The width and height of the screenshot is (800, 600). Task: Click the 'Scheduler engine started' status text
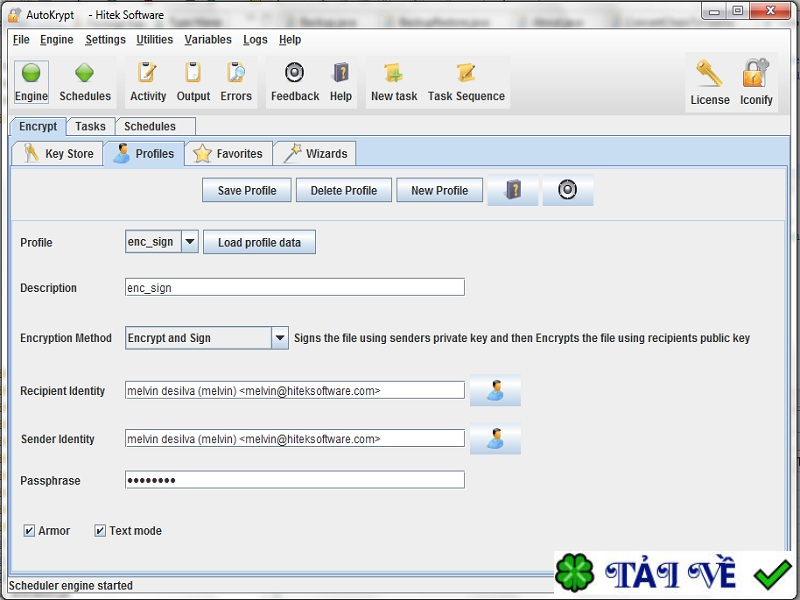(x=70, y=585)
